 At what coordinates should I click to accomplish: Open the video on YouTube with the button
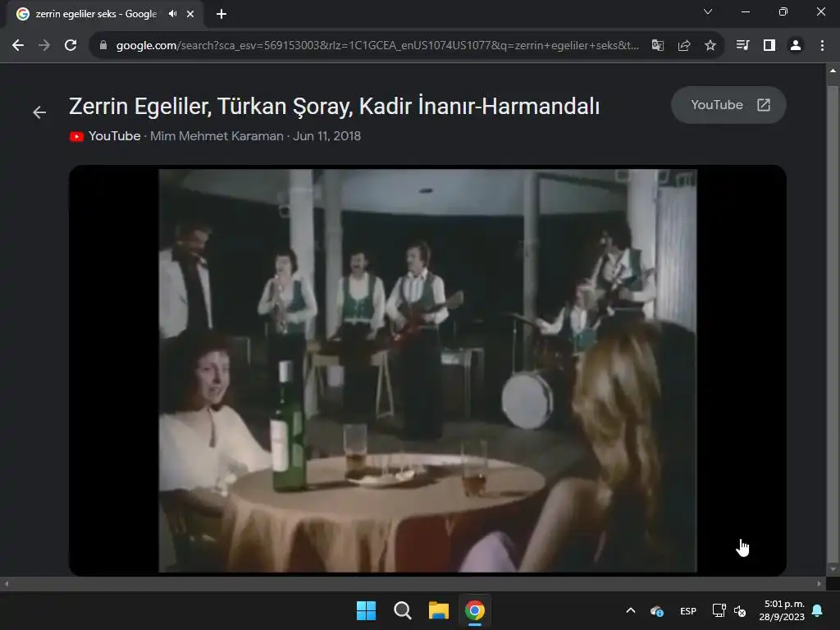pos(728,105)
